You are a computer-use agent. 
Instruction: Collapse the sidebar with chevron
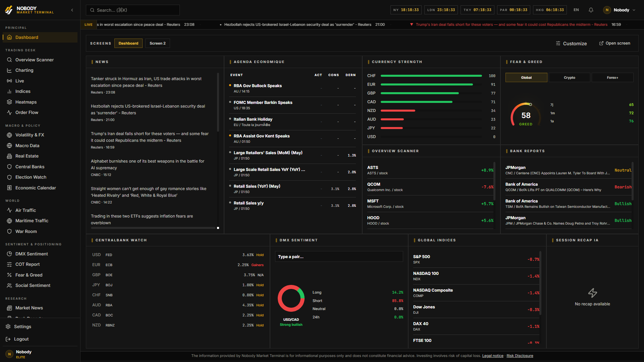point(72,10)
